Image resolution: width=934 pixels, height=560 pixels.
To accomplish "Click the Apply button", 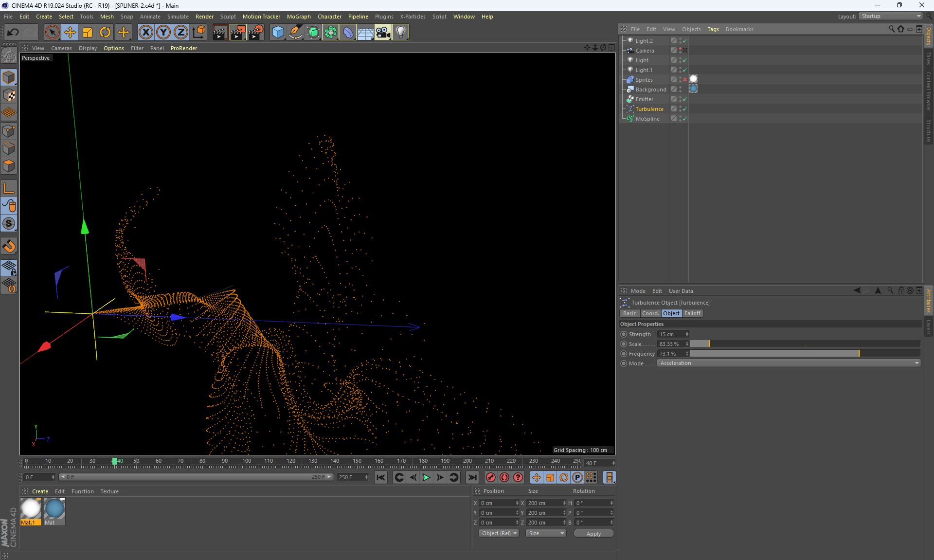I will click(593, 534).
